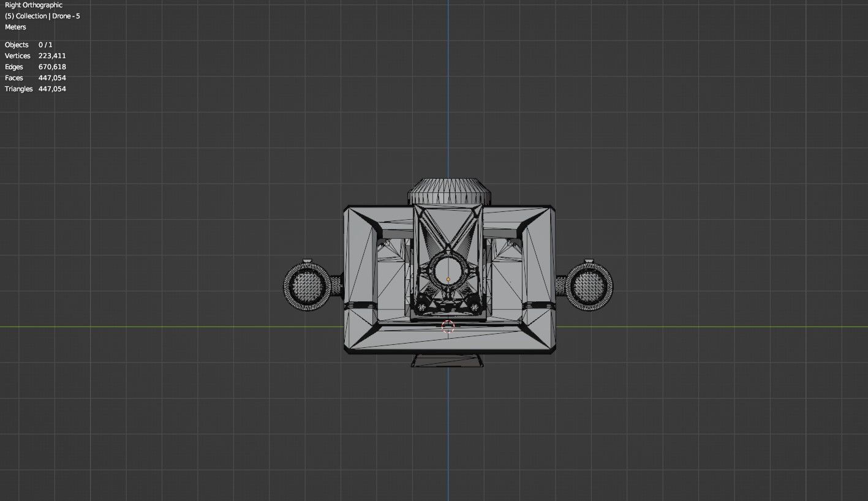The width and height of the screenshot is (868, 501).
Task: Click the Vertices 223,411 statistic
Action: (x=36, y=56)
